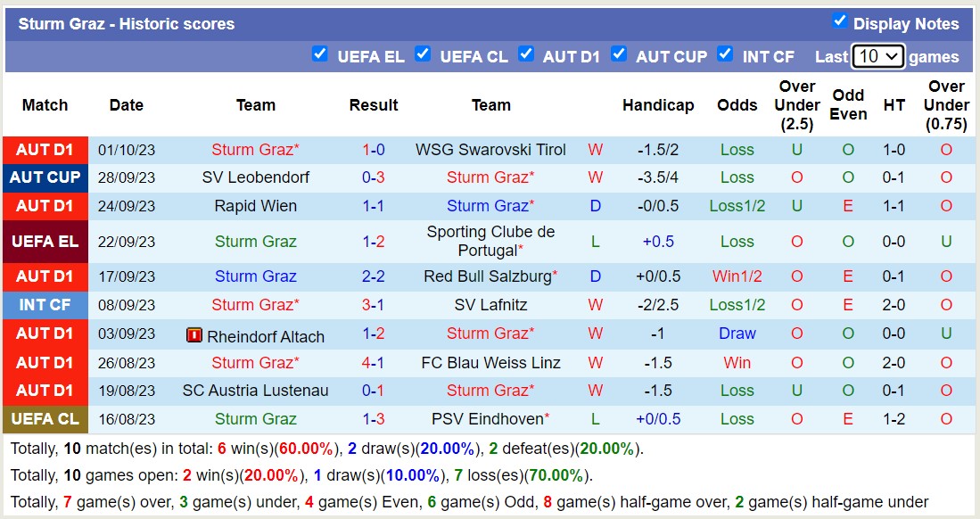Open the SC Austria Lustenau team link
The width and height of the screenshot is (980, 519).
[256, 391]
